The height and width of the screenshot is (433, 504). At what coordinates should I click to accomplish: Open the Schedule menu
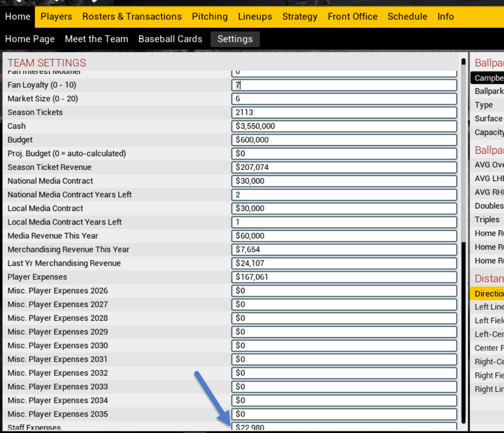(x=407, y=16)
